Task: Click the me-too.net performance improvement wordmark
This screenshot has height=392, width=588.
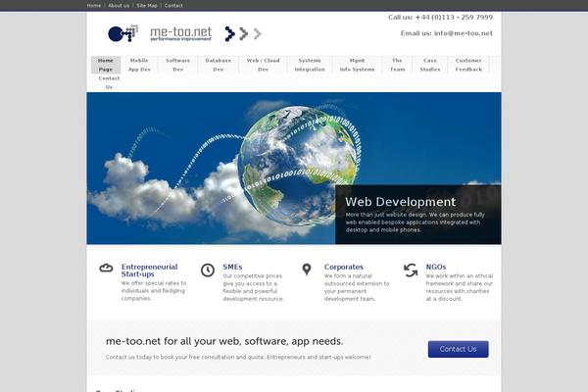Action: pyautogui.click(x=180, y=33)
